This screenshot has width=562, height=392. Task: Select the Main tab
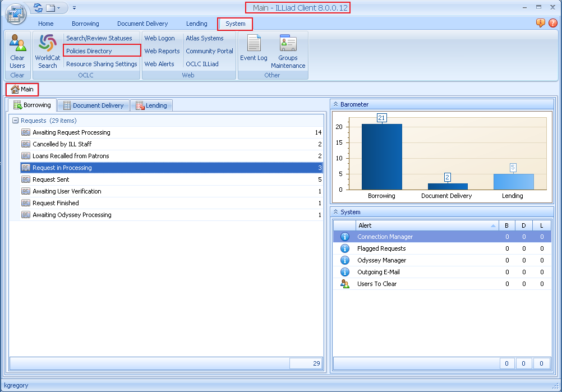(21, 89)
